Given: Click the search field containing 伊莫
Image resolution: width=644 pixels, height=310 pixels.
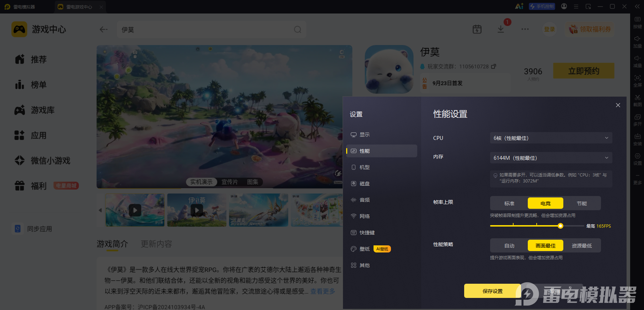Looking at the screenshot, I should [212, 29].
